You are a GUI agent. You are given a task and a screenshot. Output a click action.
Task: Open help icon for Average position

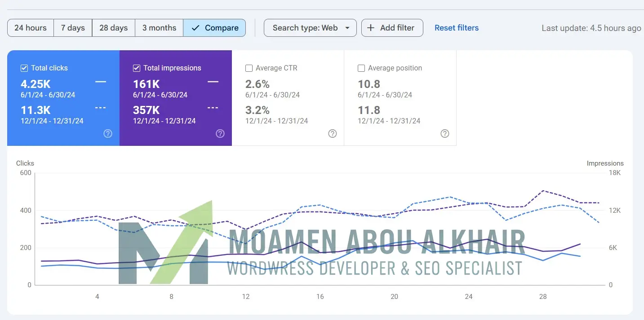pyautogui.click(x=445, y=133)
